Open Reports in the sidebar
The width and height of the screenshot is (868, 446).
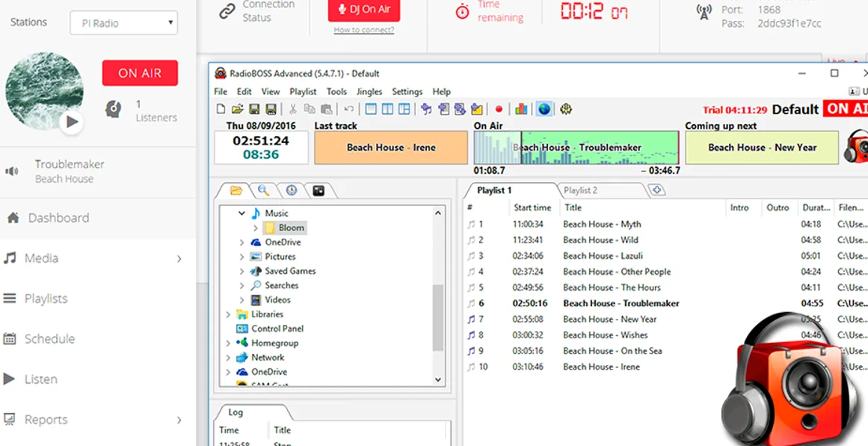pyautogui.click(x=46, y=420)
